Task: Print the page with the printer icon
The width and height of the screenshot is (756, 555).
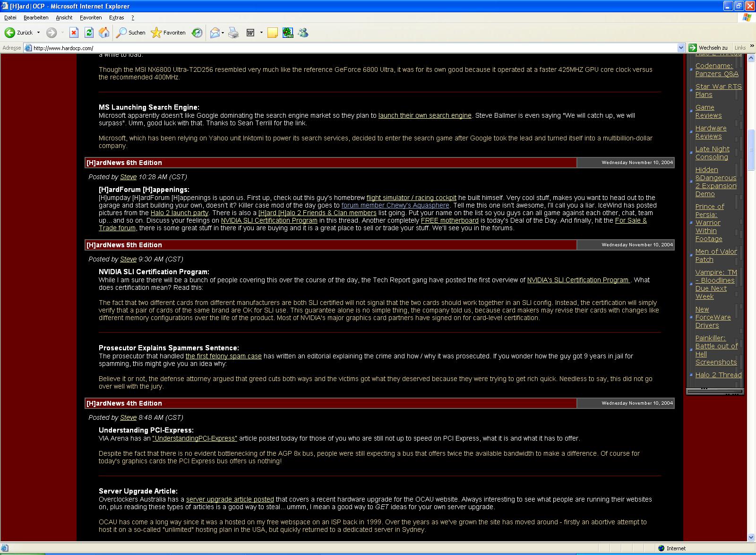Action: coord(233,33)
